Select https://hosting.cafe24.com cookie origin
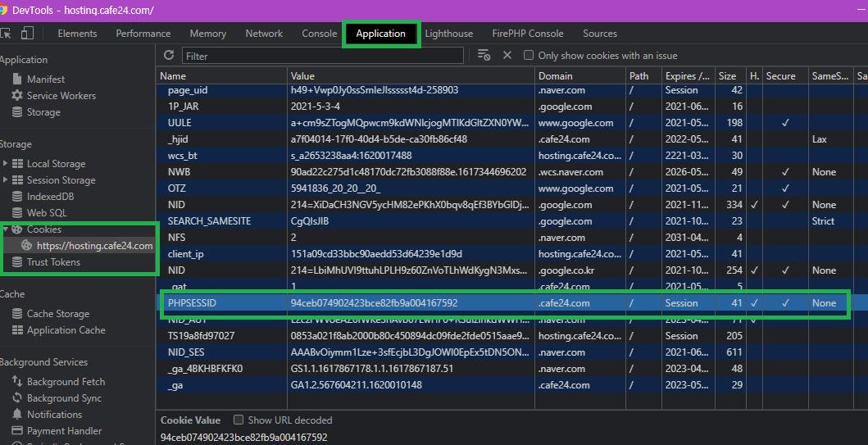This screenshot has height=445, width=868. click(94, 246)
